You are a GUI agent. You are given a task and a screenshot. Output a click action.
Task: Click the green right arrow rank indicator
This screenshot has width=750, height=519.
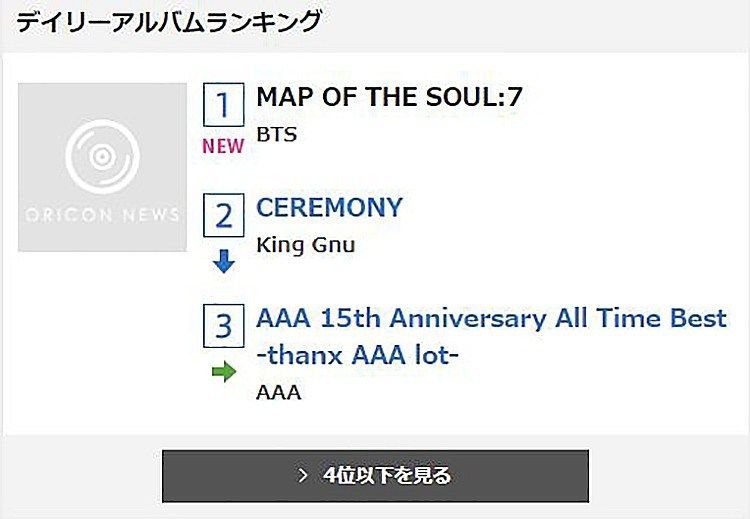click(x=224, y=371)
